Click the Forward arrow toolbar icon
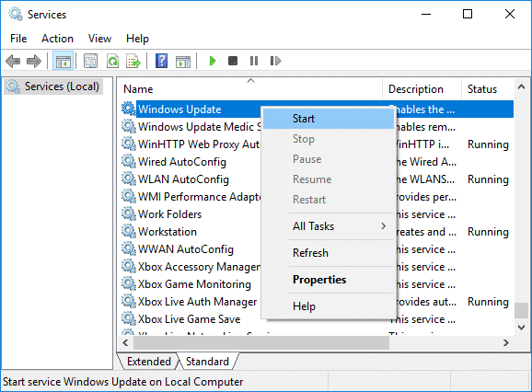 point(33,61)
